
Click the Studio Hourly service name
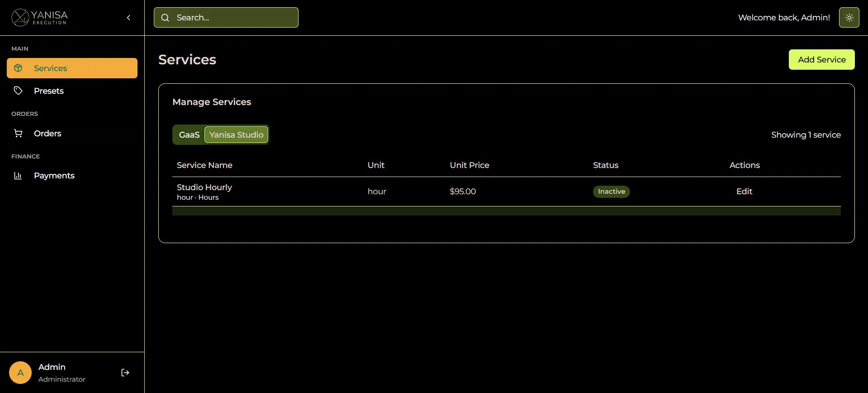point(204,187)
